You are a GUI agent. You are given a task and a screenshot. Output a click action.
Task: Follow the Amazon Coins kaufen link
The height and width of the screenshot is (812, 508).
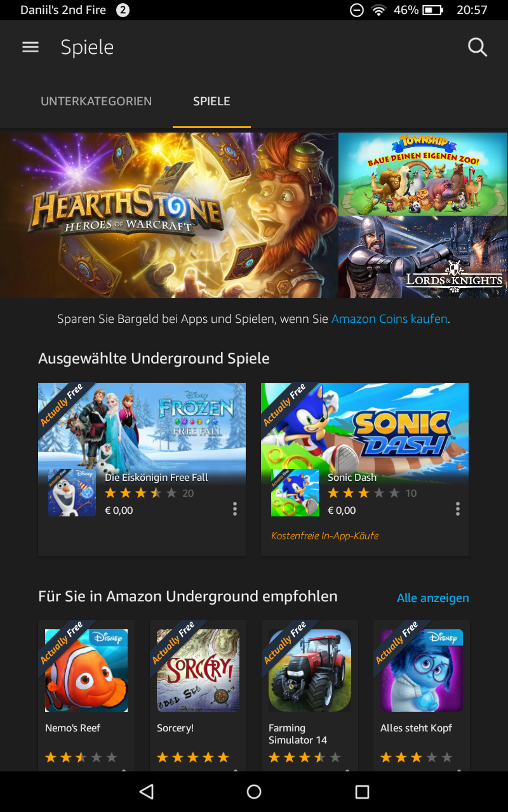(x=389, y=319)
